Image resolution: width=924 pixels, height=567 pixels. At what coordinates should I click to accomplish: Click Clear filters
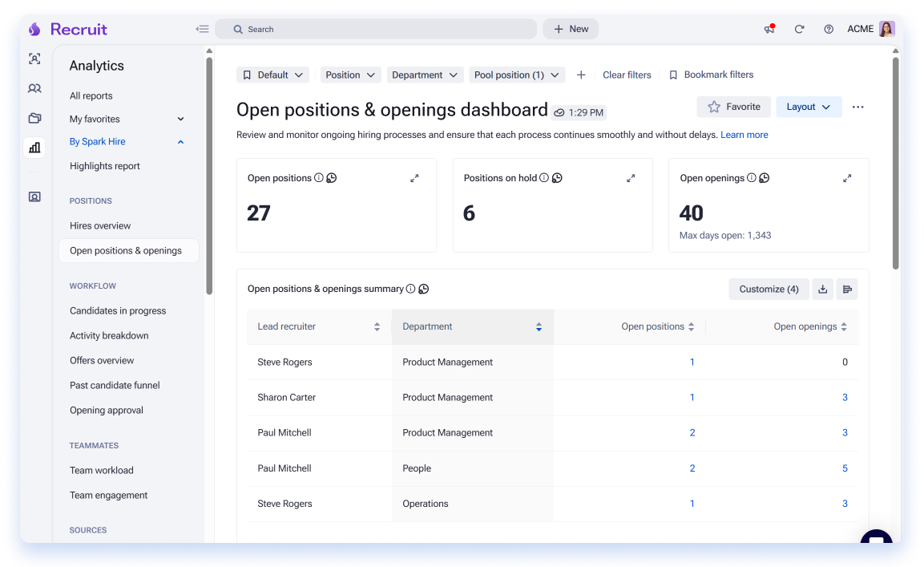tap(627, 75)
